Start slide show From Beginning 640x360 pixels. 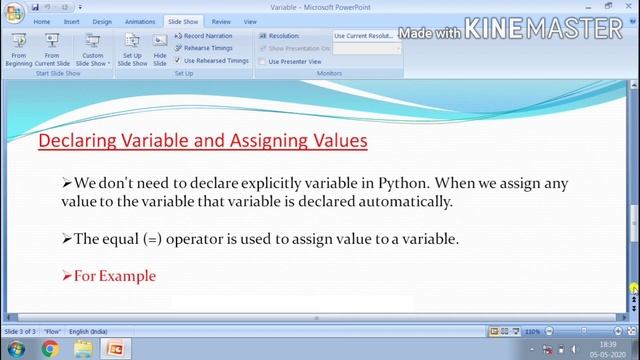[x=18, y=49]
